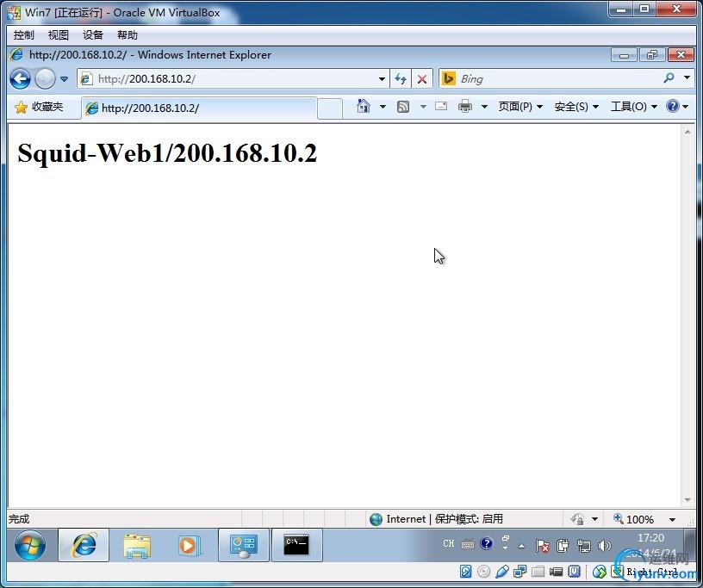Click the Print icon

tap(465, 107)
